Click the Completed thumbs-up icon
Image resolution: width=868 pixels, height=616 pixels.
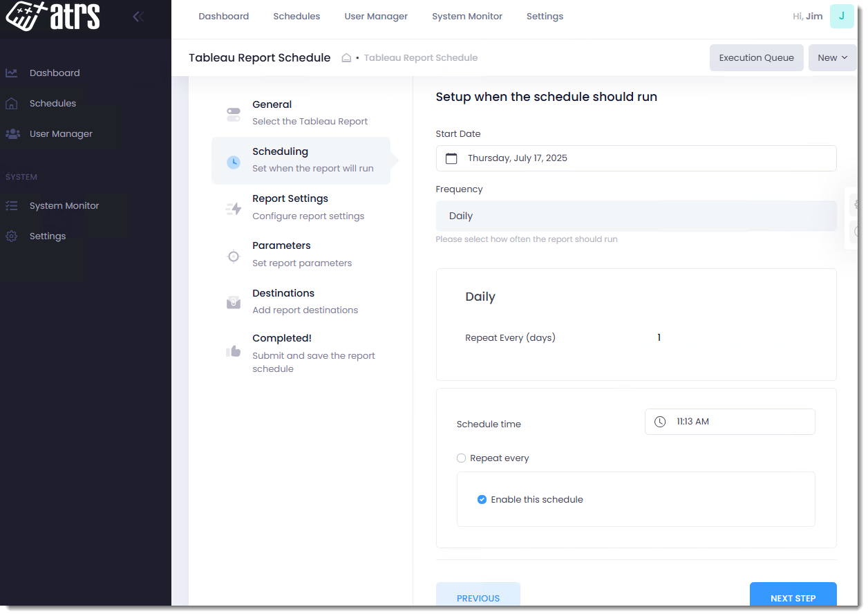[234, 351]
